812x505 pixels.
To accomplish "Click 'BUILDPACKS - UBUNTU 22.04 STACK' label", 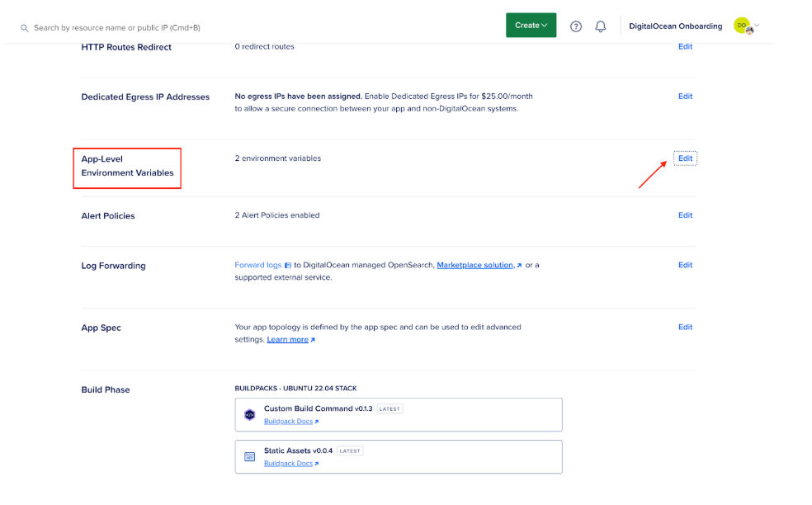I will pos(295,389).
